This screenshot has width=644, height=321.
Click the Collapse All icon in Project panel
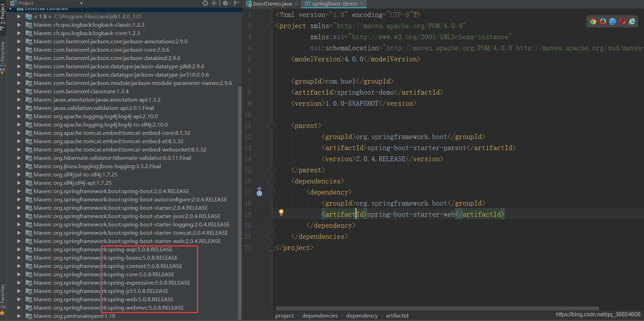[x=214, y=3]
